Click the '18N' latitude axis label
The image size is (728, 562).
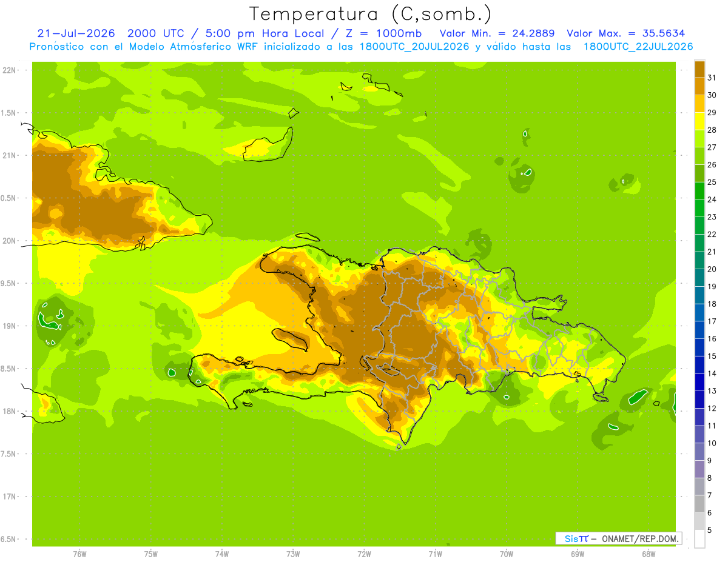tap(8, 411)
